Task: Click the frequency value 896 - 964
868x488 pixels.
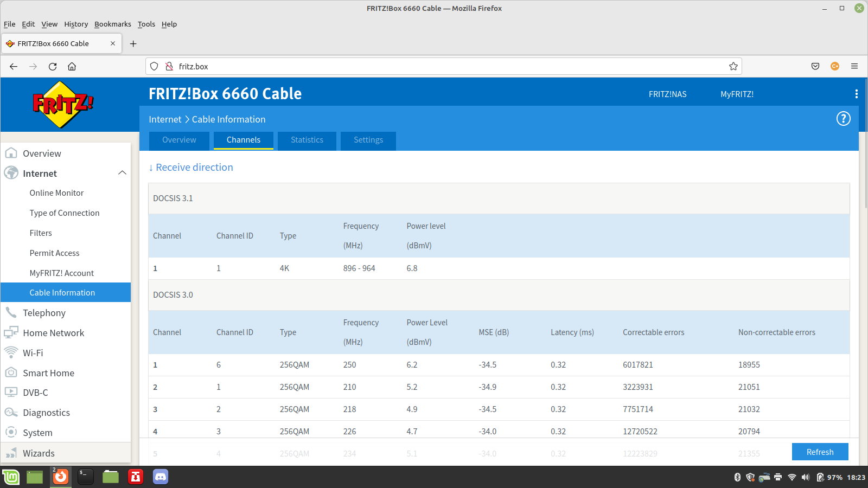Action: 359,268
